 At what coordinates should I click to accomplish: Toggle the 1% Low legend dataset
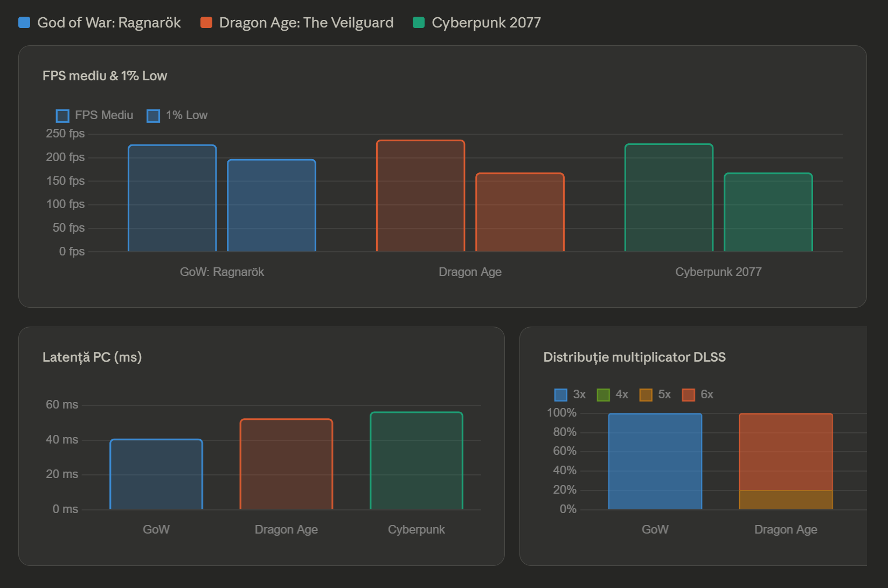pos(177,115)
